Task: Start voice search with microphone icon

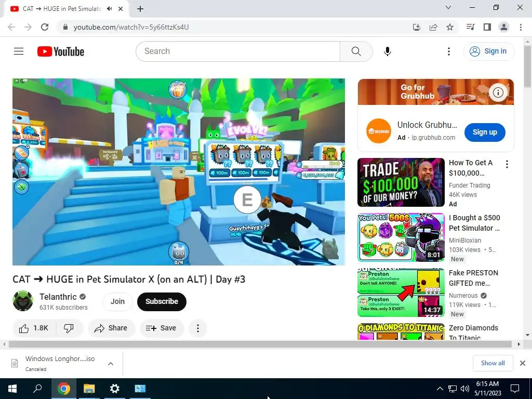Action: [388, 51]
